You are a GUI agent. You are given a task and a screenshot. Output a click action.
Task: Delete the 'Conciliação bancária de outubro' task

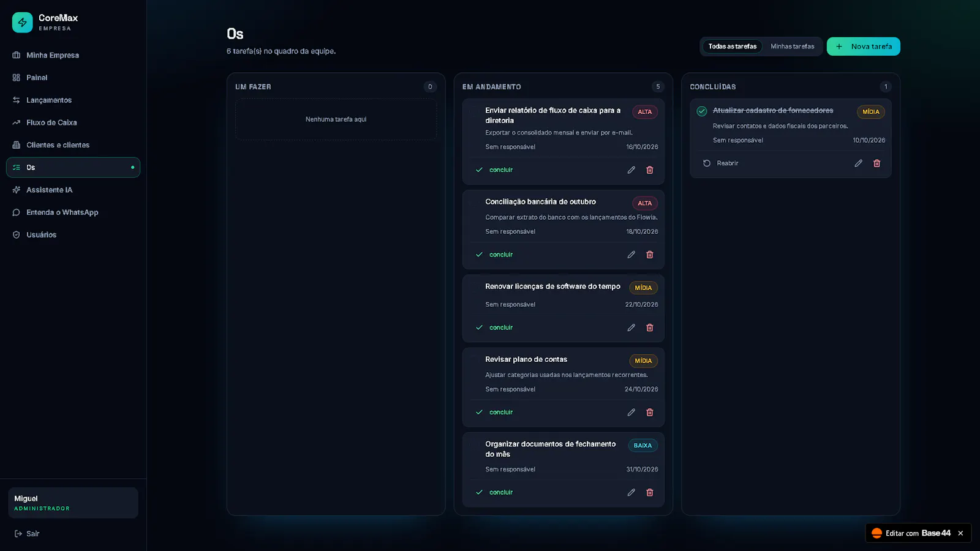coord(650,255)
